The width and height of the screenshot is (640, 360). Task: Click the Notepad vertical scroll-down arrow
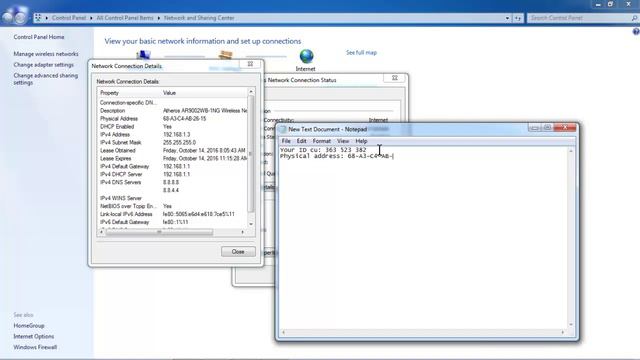tap(571, 325)
